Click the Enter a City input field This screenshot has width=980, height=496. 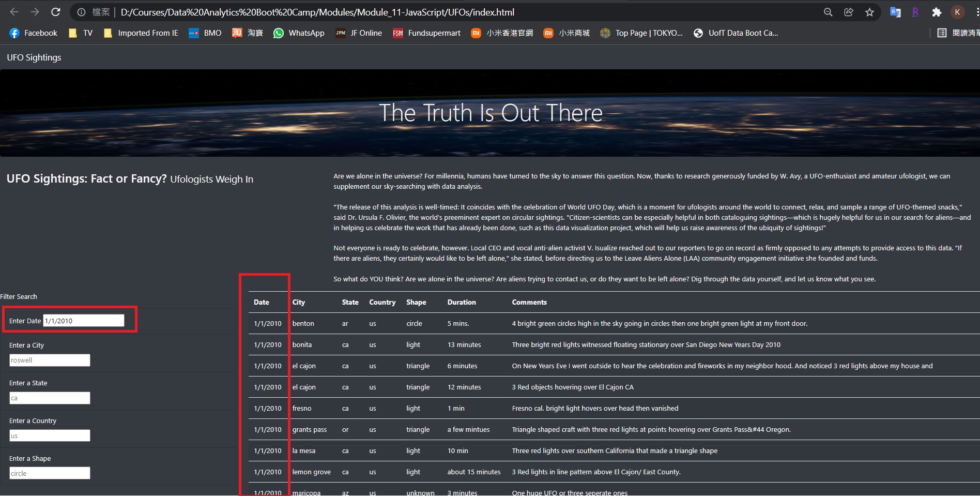[50, 360]
